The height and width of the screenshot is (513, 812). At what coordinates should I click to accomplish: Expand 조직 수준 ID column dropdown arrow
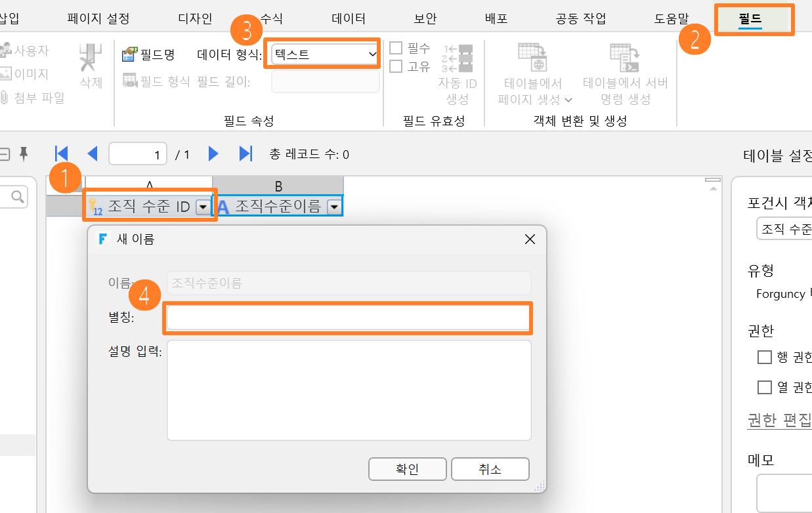click(x=203, y=207)
